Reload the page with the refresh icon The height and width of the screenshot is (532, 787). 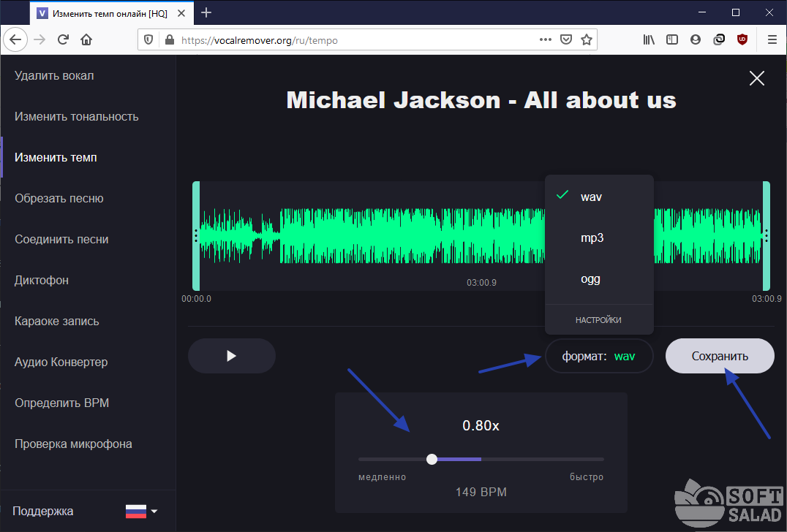pyautogui.click(x=63, y=39)
